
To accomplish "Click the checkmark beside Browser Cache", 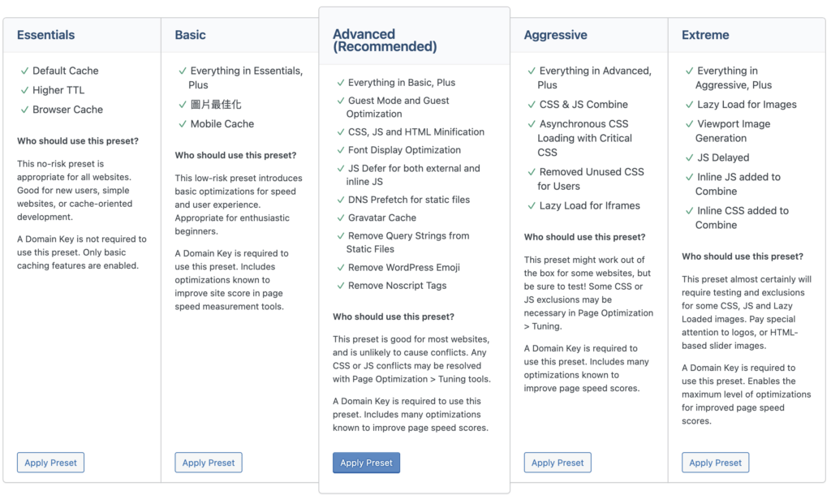I will 25,110.
